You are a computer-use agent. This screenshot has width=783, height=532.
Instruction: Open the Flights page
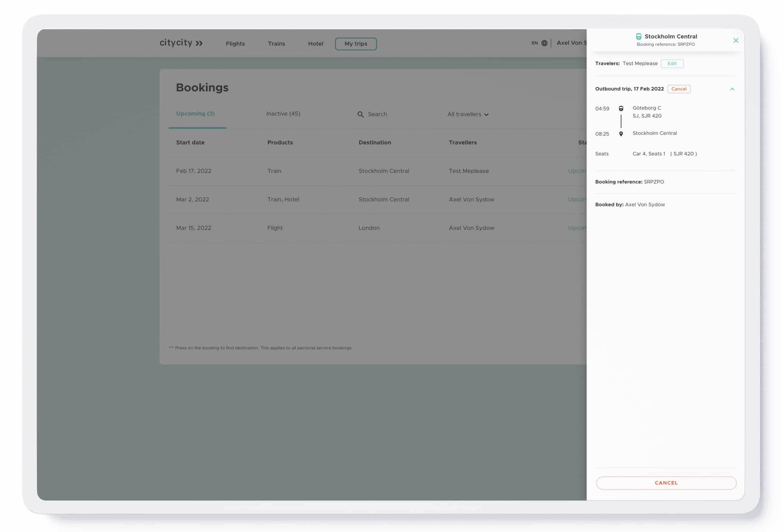[235, 43]
